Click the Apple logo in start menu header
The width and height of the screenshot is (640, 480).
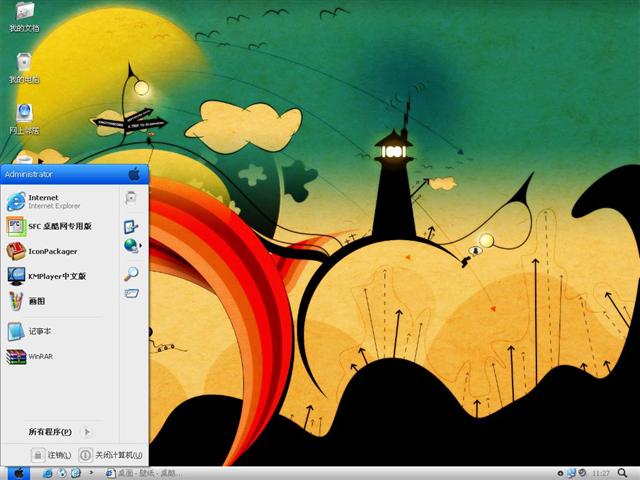tap(134, 174)
